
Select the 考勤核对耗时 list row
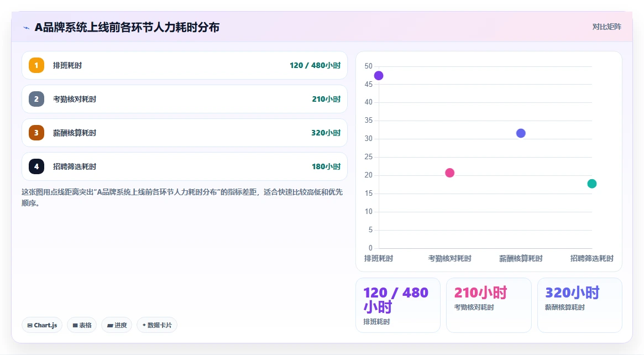click(185, 99)
